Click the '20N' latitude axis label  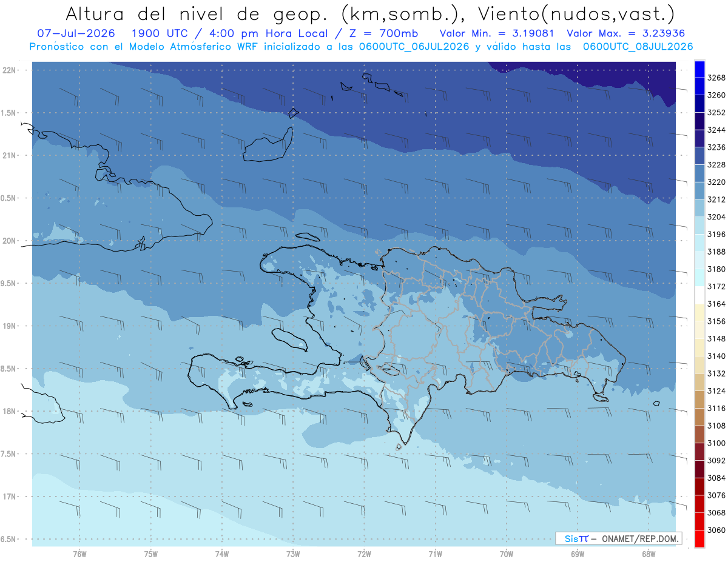click(10, 241)
